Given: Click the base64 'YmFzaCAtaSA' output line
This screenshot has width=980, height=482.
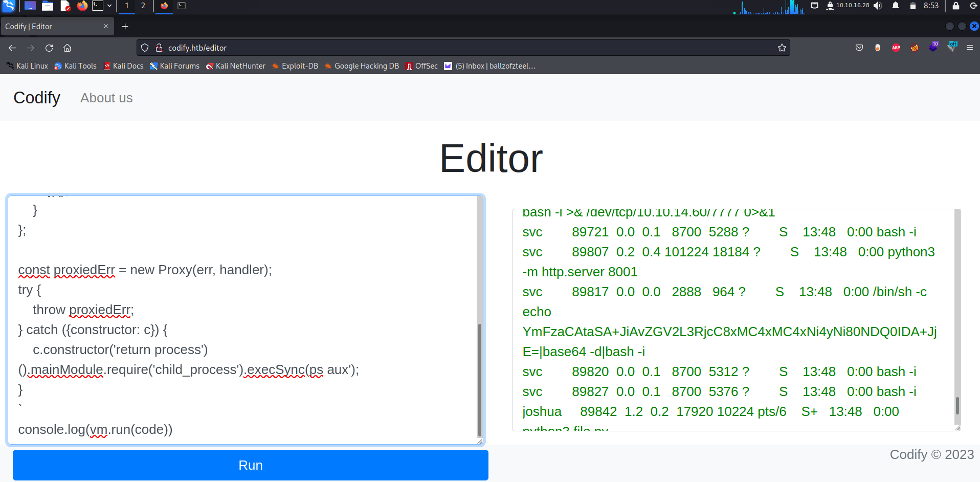Looking at the screenshot, I should pos(729,332).
